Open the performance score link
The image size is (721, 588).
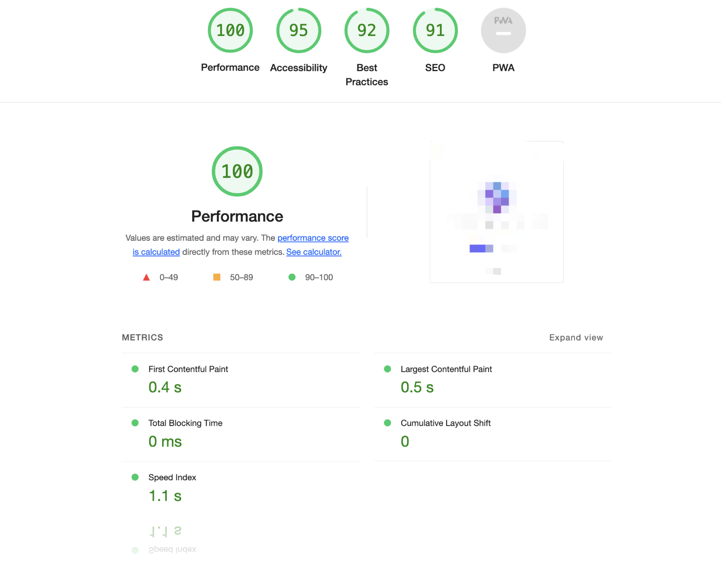313,238
